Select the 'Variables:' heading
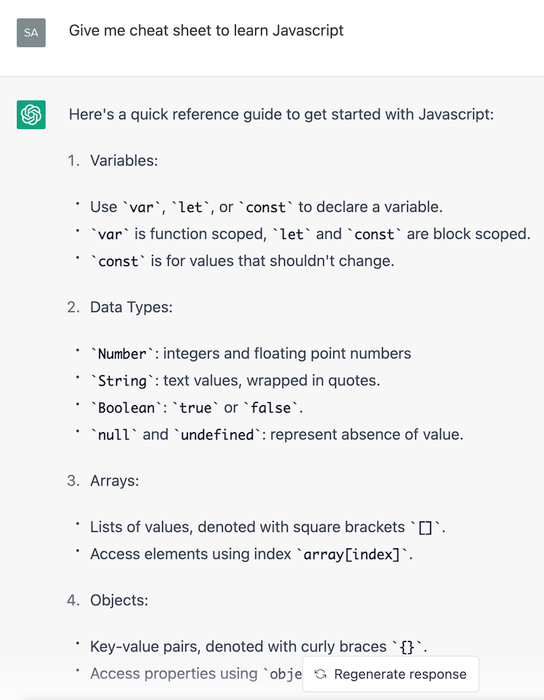Viewport: 544px width, 700px height. pyautogui.click(x=124, y=161)
